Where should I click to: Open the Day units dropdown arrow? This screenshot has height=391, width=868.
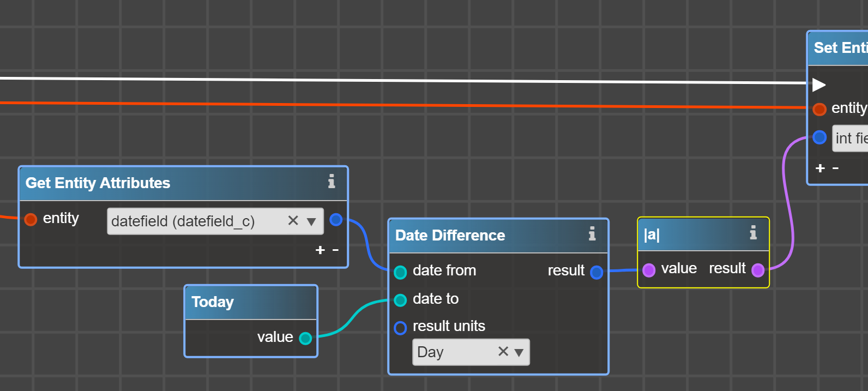click(519, 352)
